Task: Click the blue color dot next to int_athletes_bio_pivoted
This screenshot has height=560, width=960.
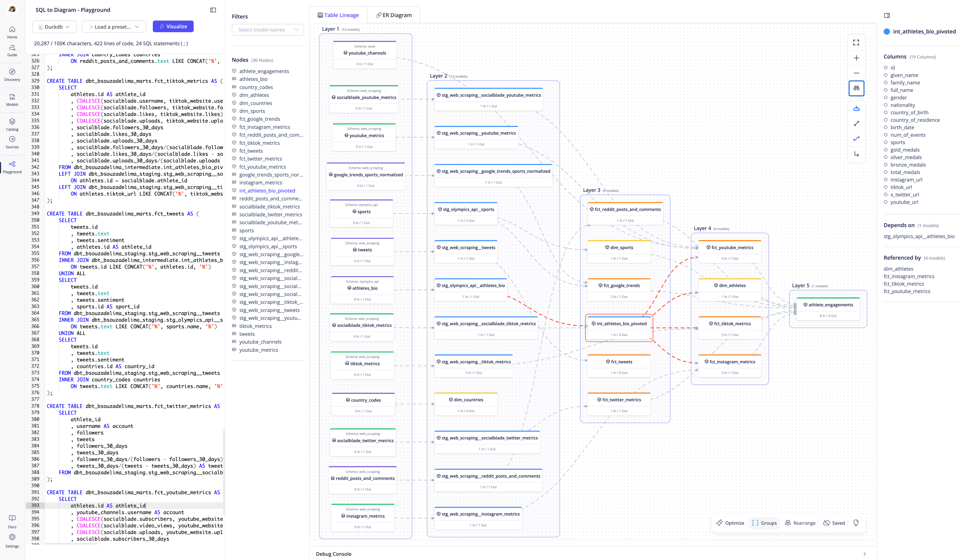Action: click(886, 32)
